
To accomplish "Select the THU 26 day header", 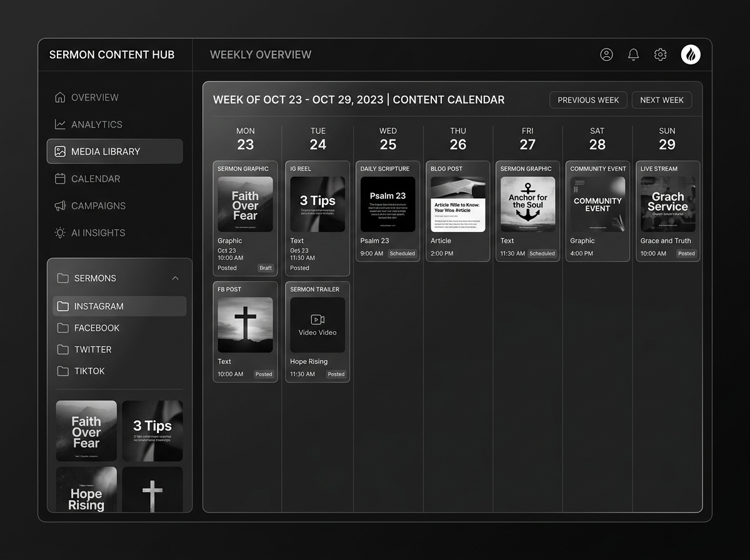I will [x=458, y=139].
